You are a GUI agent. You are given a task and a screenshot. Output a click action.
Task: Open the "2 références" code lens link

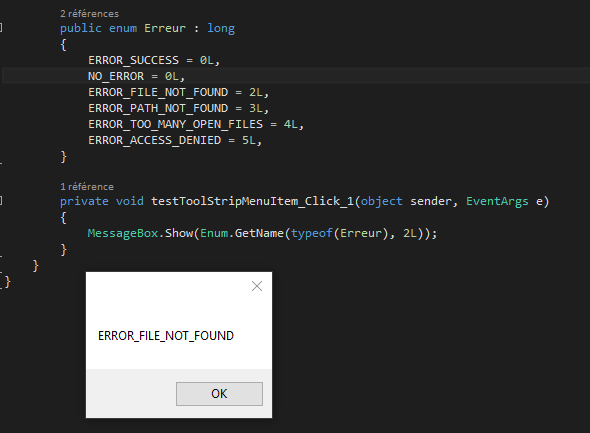[x=90, y=14]
